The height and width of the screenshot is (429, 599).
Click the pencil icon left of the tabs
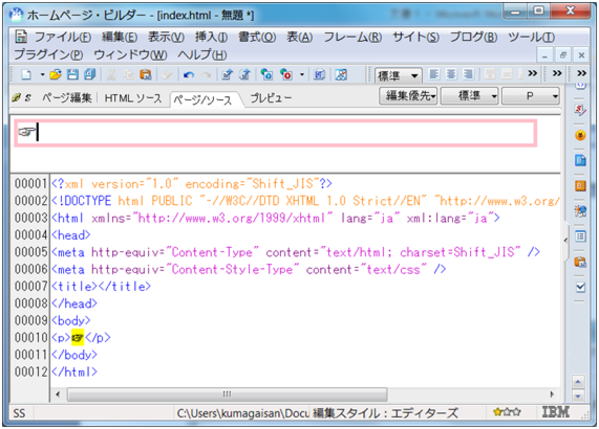(x=16, y=98)
